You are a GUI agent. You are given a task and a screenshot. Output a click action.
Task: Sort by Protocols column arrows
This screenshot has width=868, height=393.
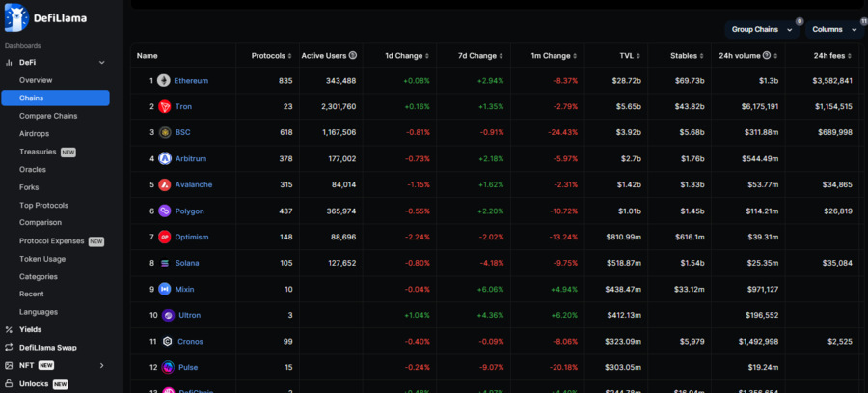point(290,56)
